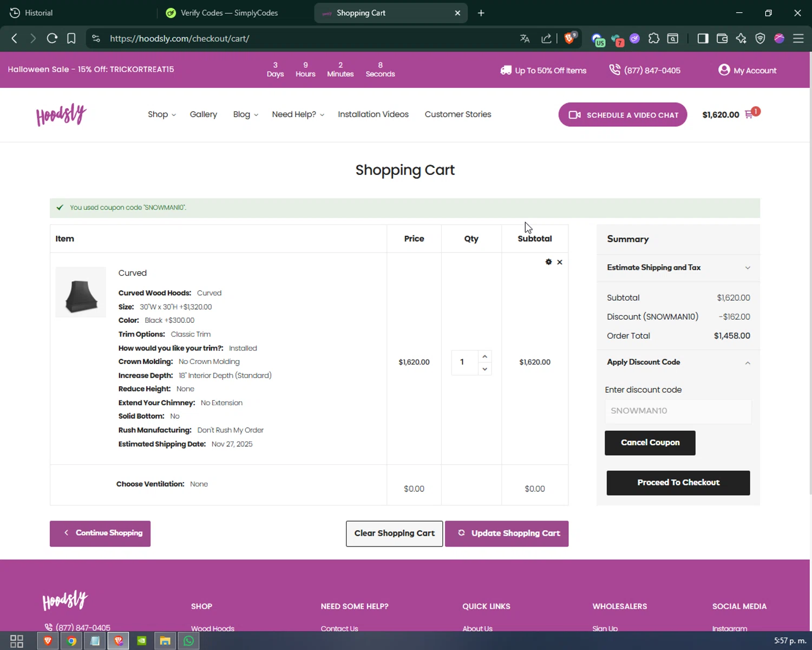Click the share page icon

click(546, 38)
